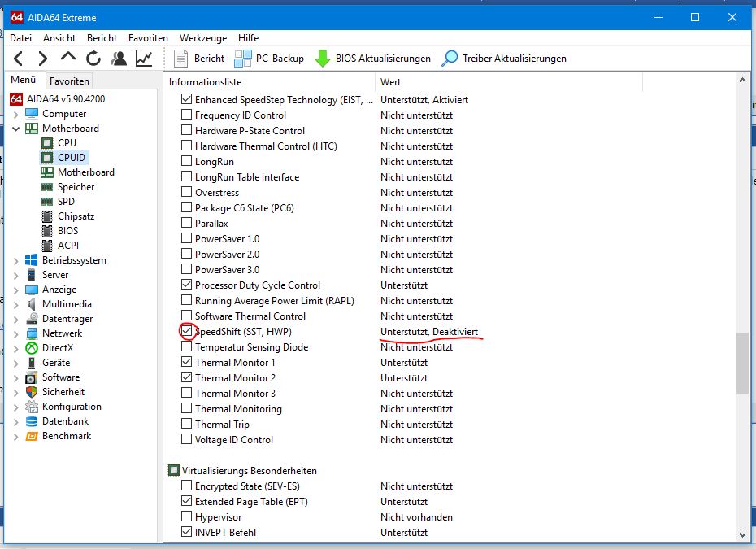Viewport: 756px width, 549px height.
Task: Toggle Frequency ID Control checkbox
Action: tap(186, 115)
